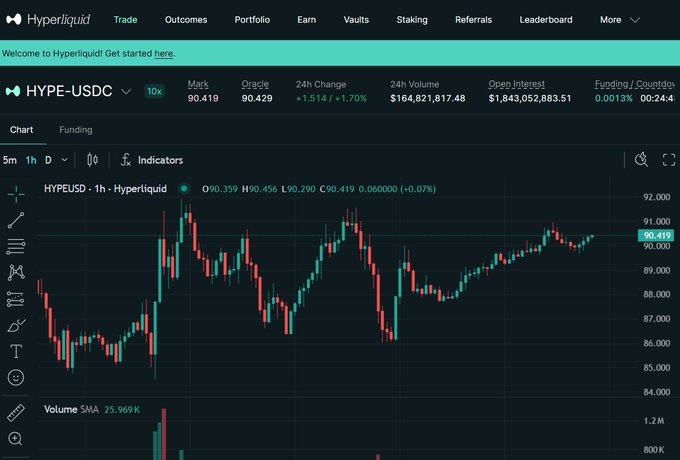This screenshot has height=460, width=680.
Task: Click the quick search icon
Action: (641, 160)
